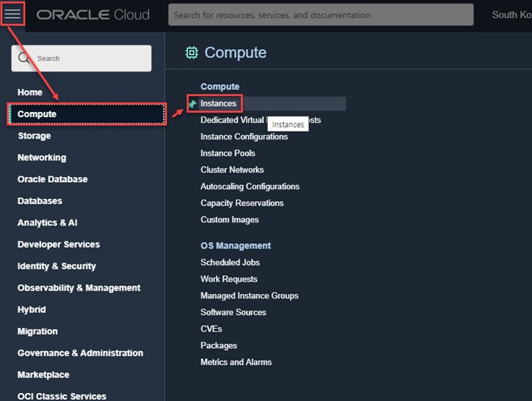Click the Oracle Cloud logo

click(x=93, y=14)
